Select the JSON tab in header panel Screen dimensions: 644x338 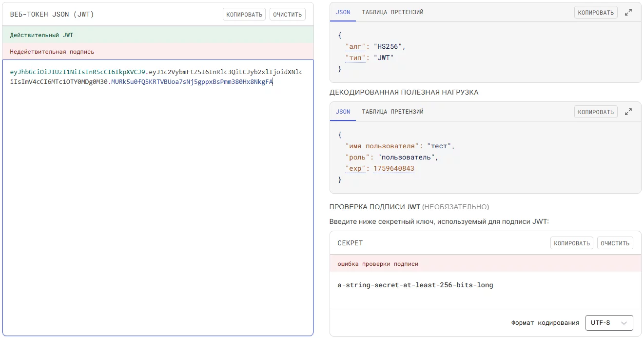pos(343,12)
